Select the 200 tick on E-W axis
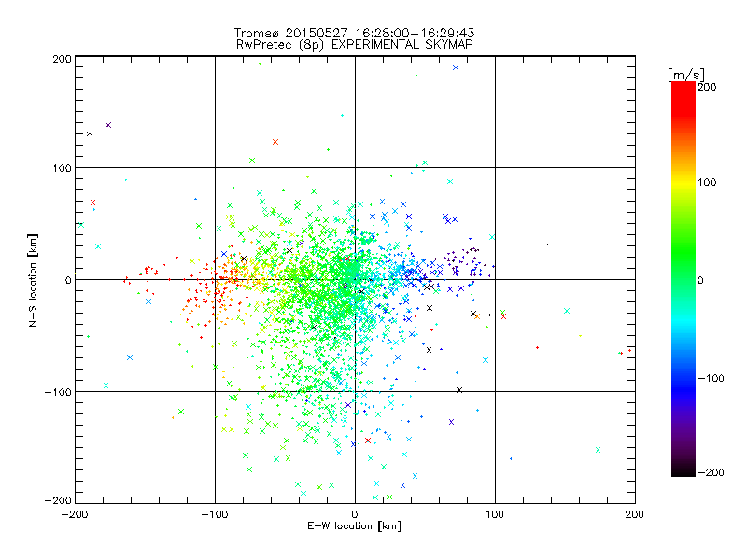 pos(635,514)
